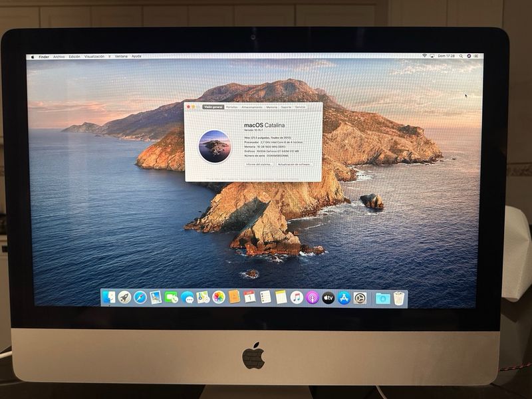The image size is (532, 399).
Task: Open Spotlight search magnifier
Action: (461, 56)
